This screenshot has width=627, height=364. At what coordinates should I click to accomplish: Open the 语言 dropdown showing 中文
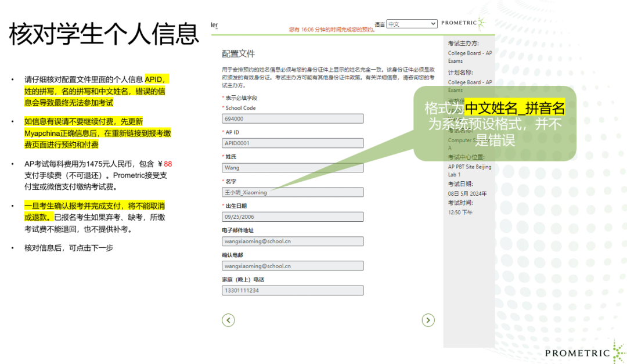click(412, 24)
